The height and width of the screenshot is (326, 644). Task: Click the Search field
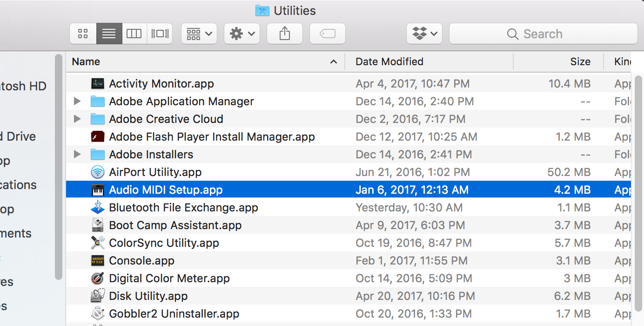(x=543, y=34)
